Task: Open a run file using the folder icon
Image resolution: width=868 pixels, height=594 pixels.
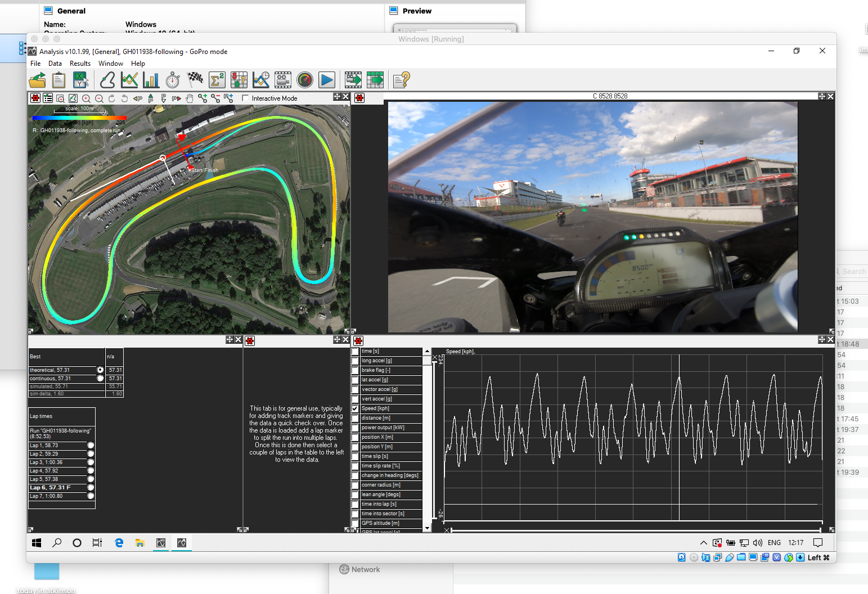Action: coord(37,80)
